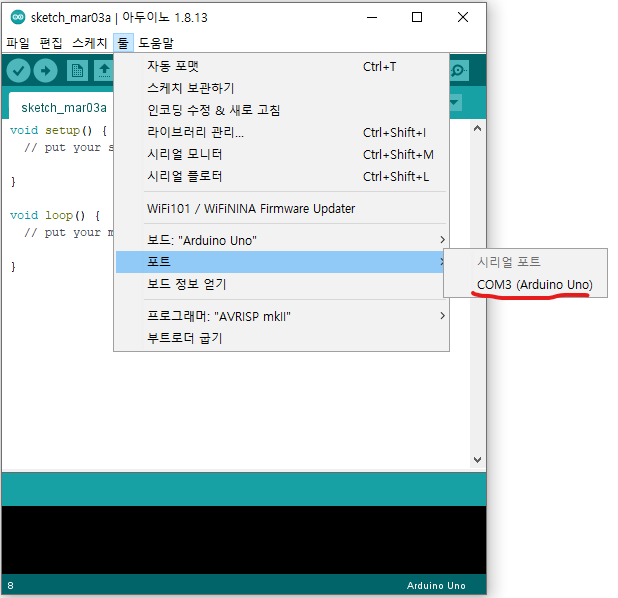Click line number 8 in status bar
The image size is (618, 598).
[10, 585]
